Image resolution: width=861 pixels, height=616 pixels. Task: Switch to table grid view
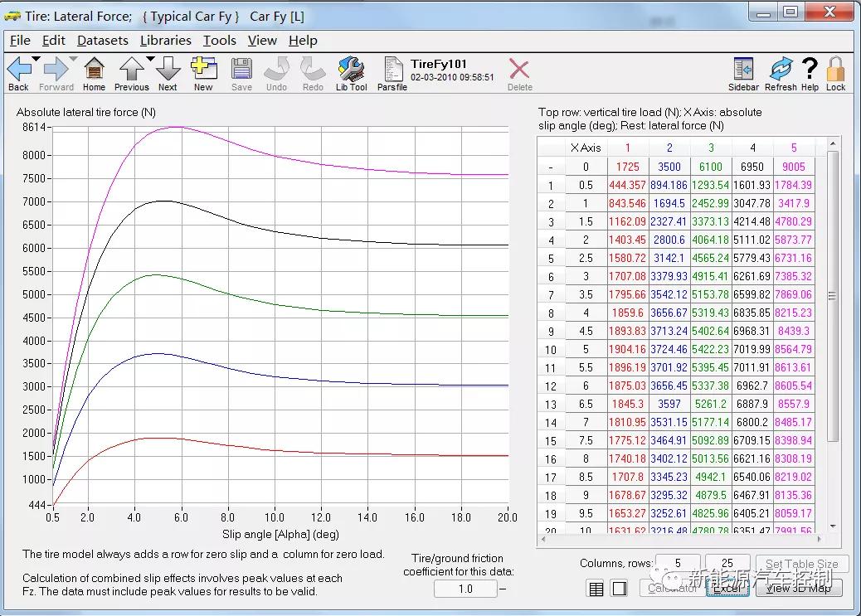pyautogui.click(x=596, y=589)
